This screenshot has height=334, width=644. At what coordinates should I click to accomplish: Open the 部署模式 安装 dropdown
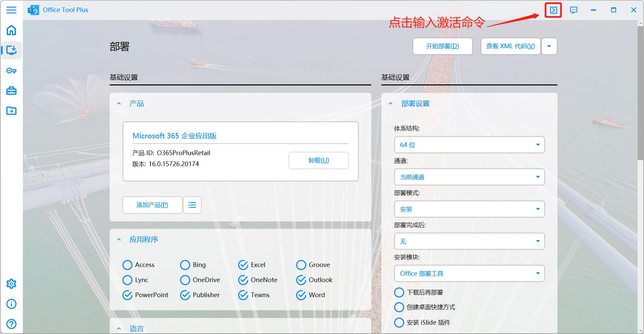(469, 209)
